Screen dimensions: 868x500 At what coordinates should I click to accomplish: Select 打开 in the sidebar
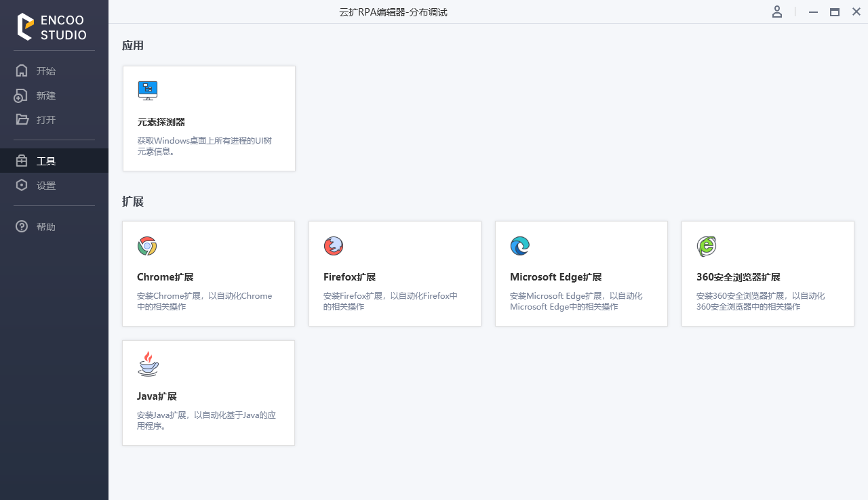coord(54,120)
